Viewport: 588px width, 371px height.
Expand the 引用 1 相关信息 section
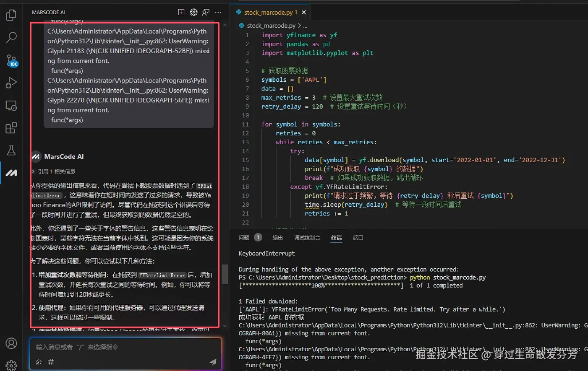53,171
